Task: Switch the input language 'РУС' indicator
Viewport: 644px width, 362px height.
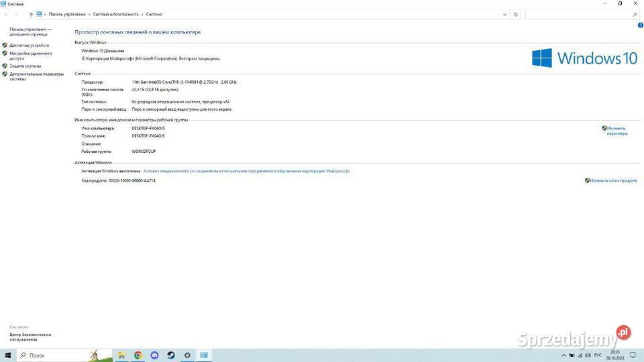Action: (598, 355)
